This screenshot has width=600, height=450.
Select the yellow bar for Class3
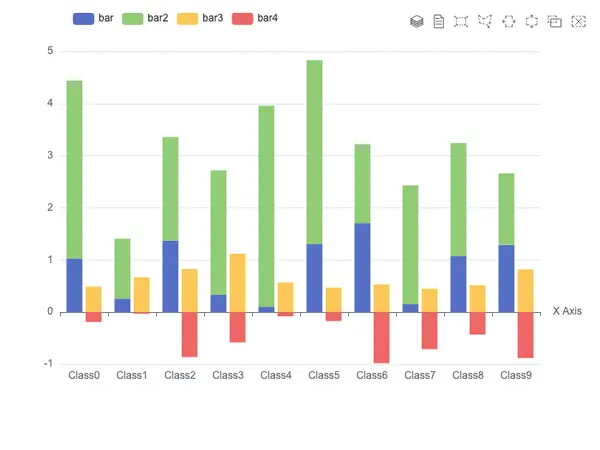coord(238,283)
